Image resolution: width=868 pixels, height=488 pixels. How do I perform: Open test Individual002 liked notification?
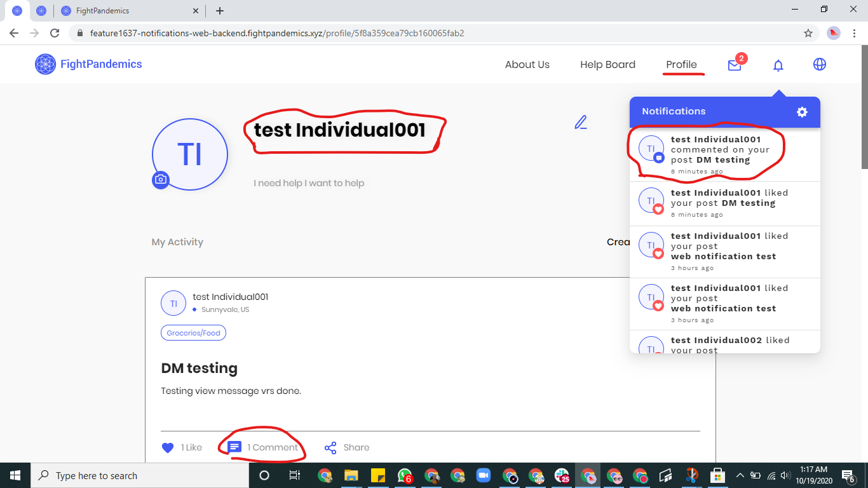click(725, 342)
